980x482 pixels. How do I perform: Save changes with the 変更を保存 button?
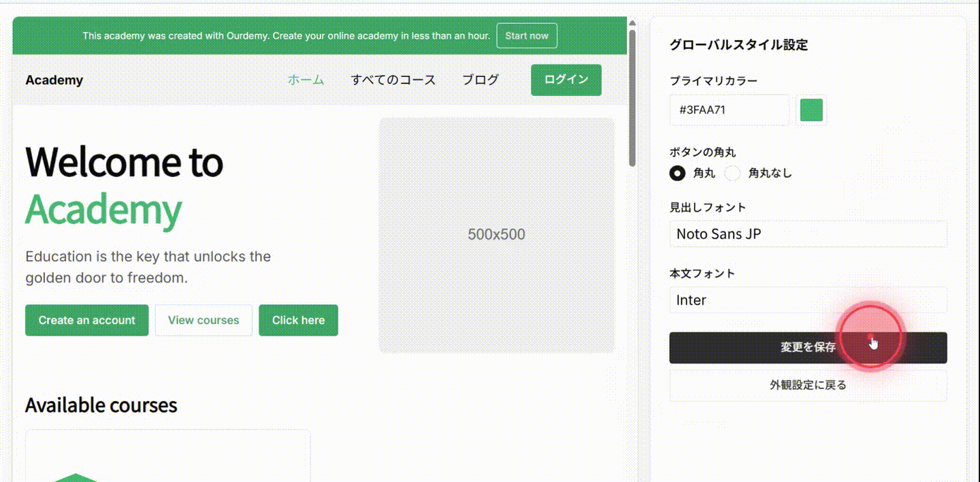point(807,347)
